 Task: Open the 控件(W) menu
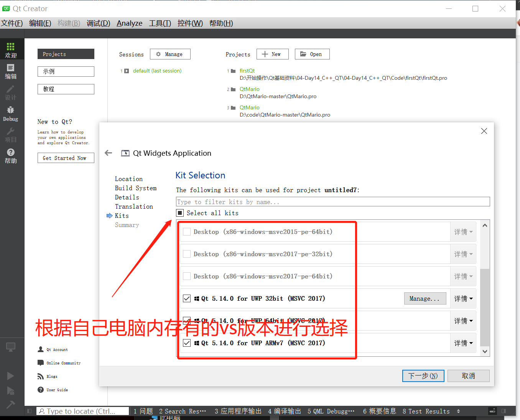(x=190, y=23)
